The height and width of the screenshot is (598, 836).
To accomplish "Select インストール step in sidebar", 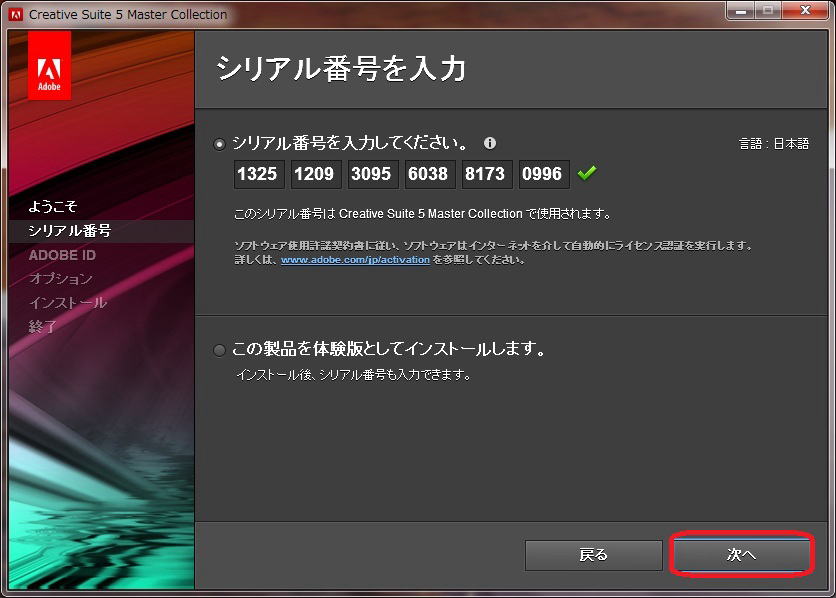I will click(x=68, y=303).
